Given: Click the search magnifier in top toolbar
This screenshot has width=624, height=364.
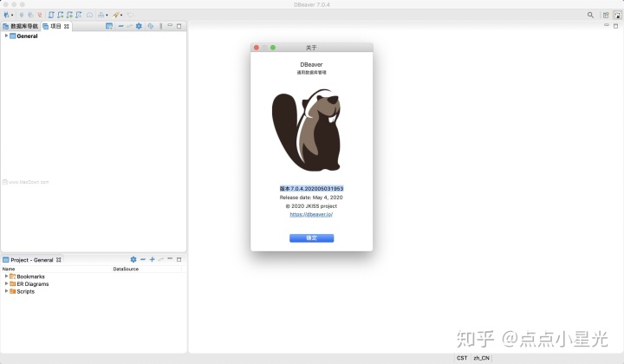Looking at the screenshot, I should click(x=590, y=15).
